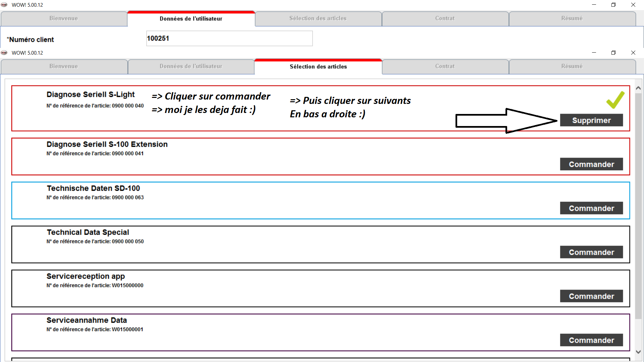
Task: Click Commander for Technische Daten SD-100
Action: 591,208
